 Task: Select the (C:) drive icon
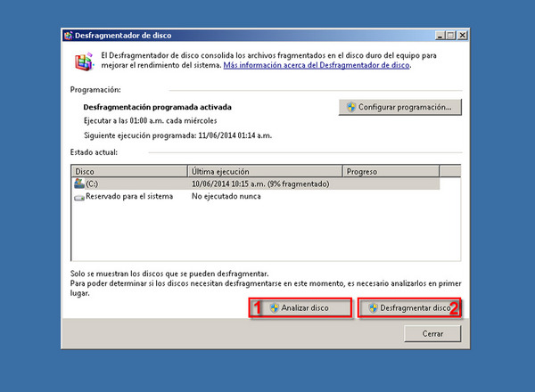coord(79,183)
